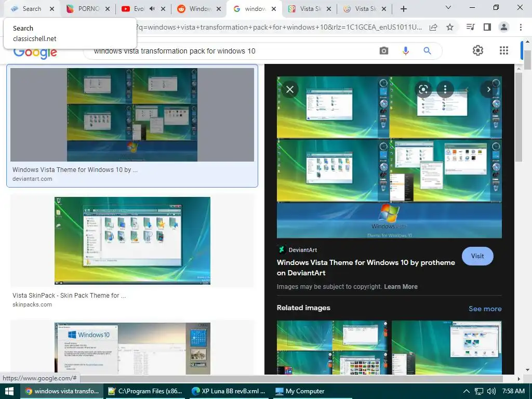The image size is (532, 399).
Task: Open C:\Program Files taskbar window
Action: (x=145, y=391)
